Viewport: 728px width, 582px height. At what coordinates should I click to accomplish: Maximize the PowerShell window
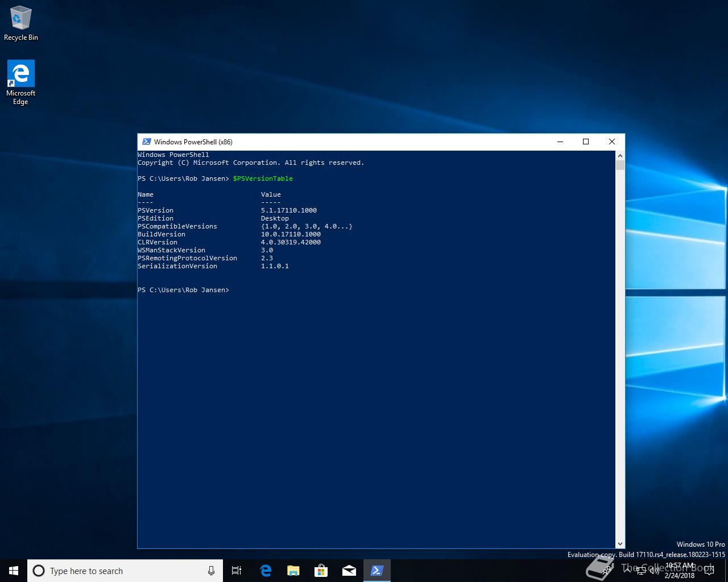pos(586,142)
